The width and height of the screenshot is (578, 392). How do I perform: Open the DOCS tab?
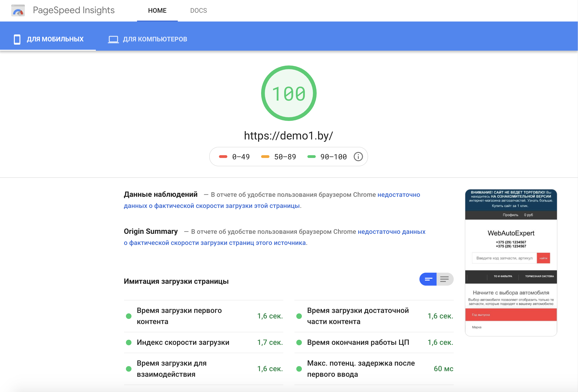coord(198,11)
